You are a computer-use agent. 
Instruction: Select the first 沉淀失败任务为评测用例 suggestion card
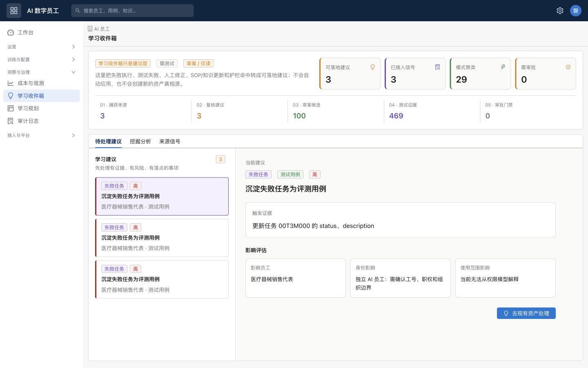tap(162, 196)
